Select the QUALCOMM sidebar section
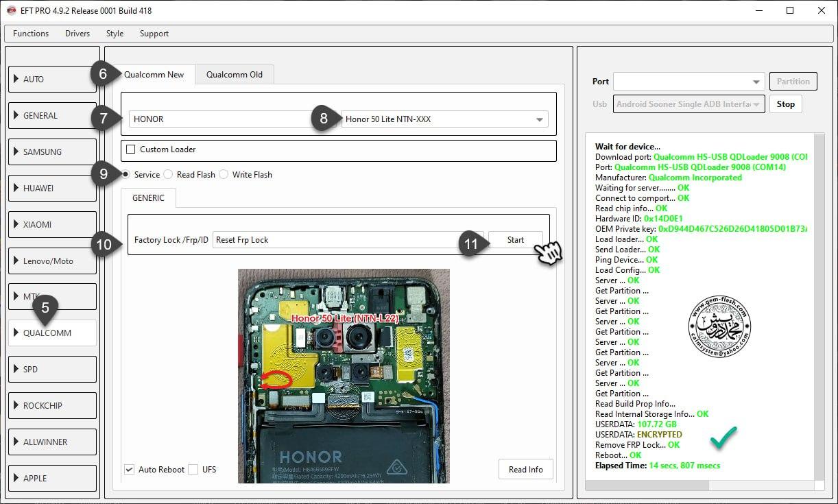 [x=53, y=333]
